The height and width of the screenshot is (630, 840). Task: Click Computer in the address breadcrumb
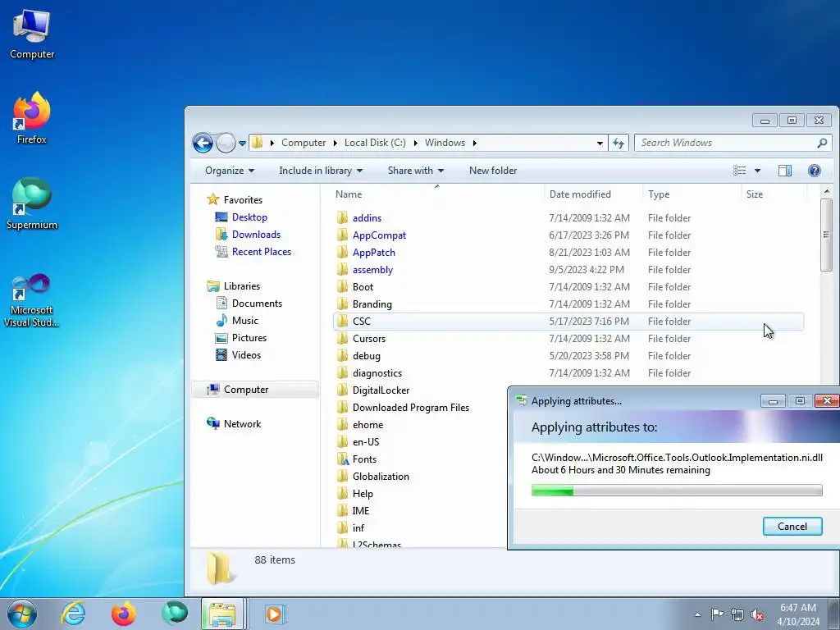click(x=304, y=143)
